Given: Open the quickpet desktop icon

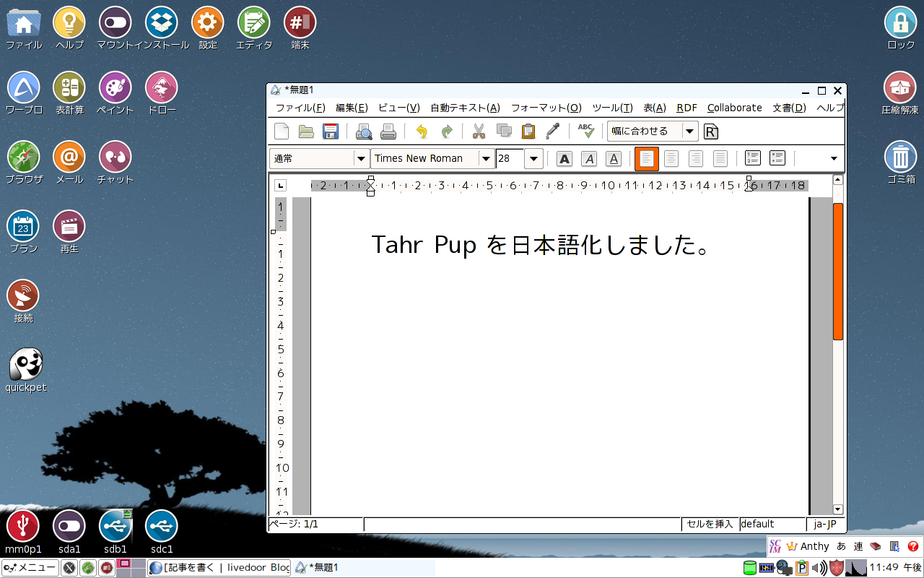Looking at the screenshot, I should (26, 371).
